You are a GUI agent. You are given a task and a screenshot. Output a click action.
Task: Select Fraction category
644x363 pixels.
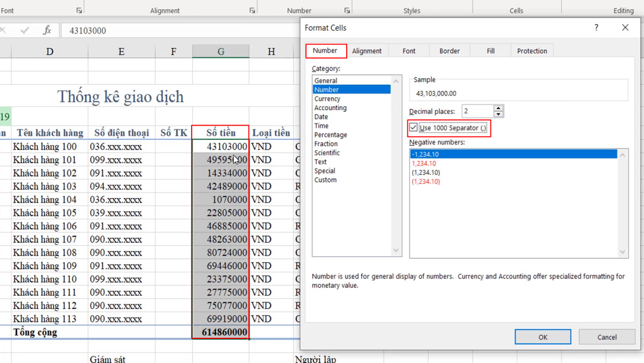[352, 144]
